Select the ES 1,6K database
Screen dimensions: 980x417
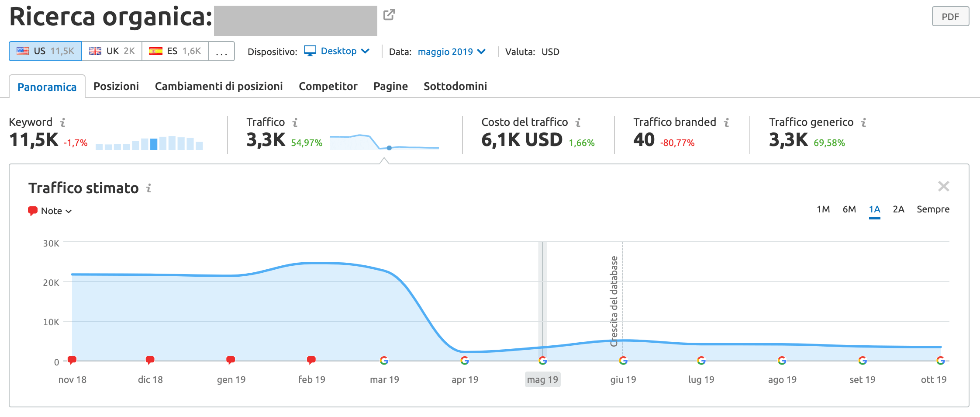pos(175,51)
